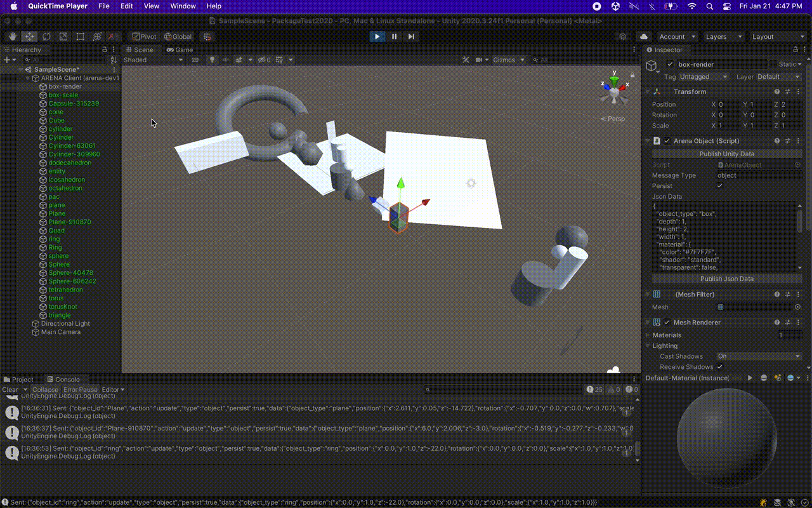Select the Scale tool
This screenshot has width=812, height=508.
[x=63, y=37]
